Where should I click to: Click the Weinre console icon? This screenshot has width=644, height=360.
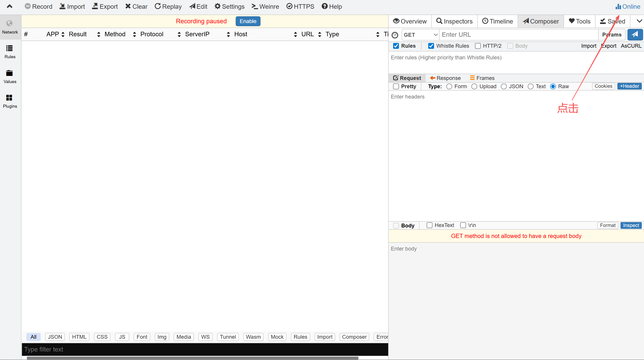pyautogui.click(x=254, y=6)
